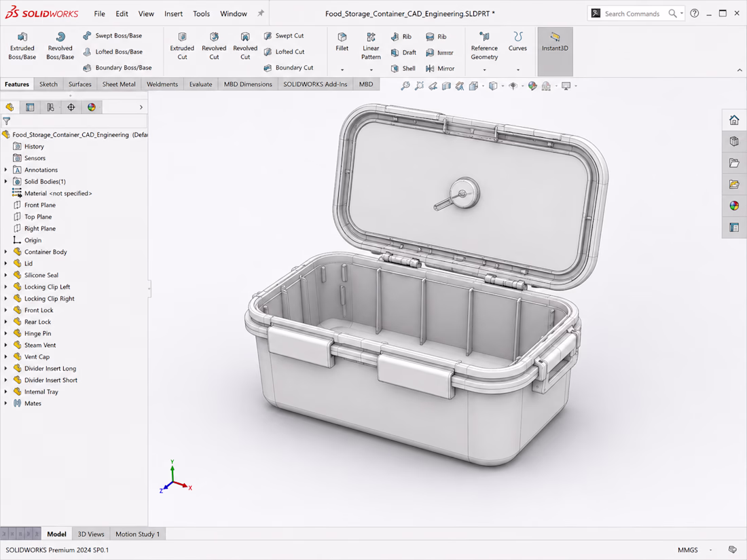Screen dimensions: 747x560
Task: Click Hide/Show Items icon
Action: click(x=513, y=86)
